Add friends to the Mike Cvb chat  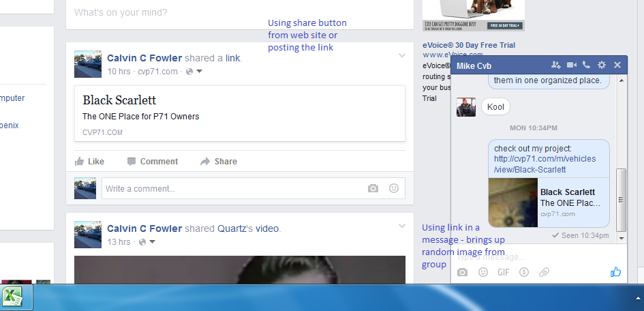tap(556, 65)
